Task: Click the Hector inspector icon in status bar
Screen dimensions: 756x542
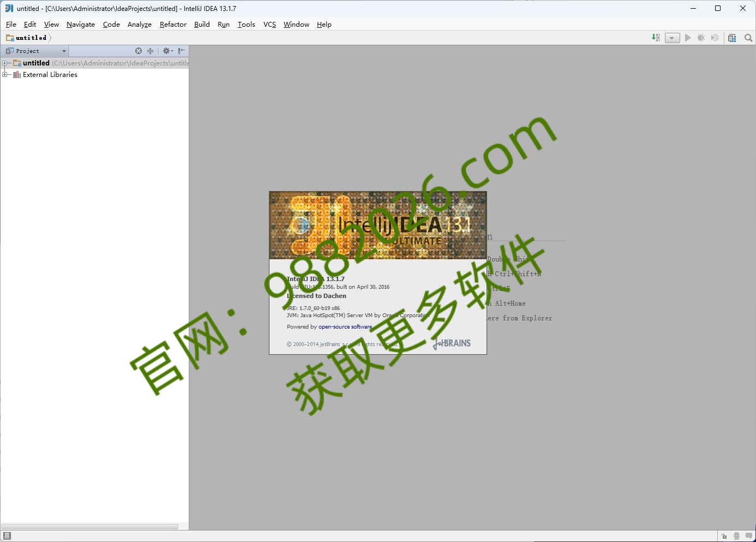Action: click(737, 536)
